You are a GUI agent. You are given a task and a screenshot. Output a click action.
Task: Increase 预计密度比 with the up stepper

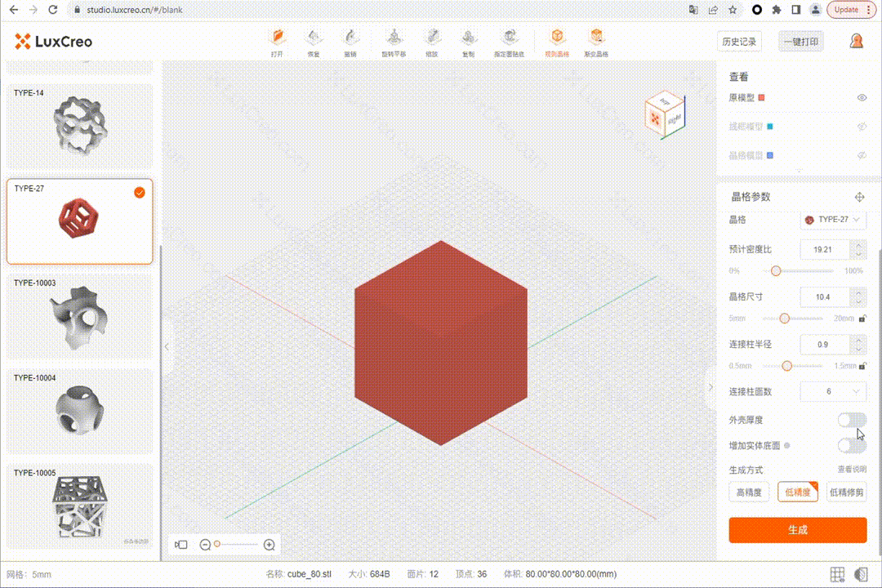coord(858,245)
